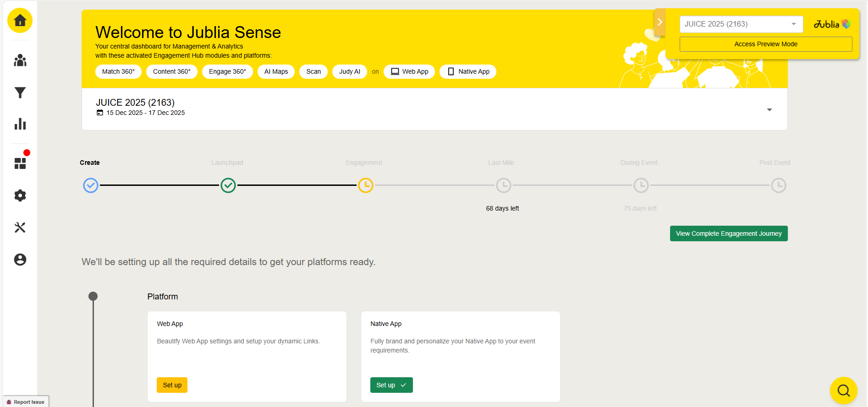Open the funnel filter icon in sidebar

[x=20, y=93]
